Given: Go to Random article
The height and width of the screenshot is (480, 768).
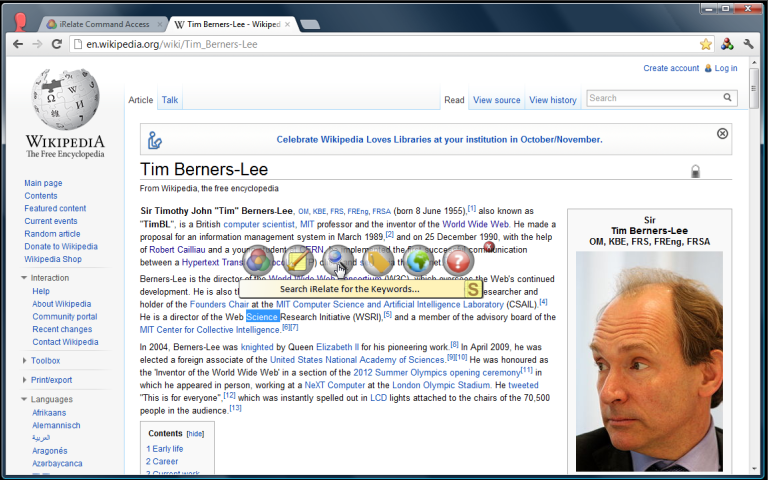Looking at the screenshot, I should coord(52,234).
